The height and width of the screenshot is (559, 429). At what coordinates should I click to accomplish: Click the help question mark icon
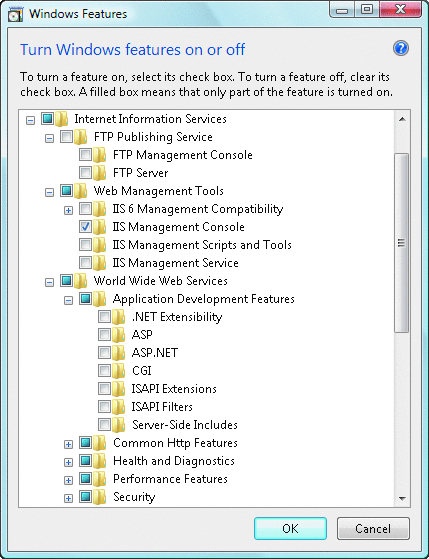click(400, 48)
